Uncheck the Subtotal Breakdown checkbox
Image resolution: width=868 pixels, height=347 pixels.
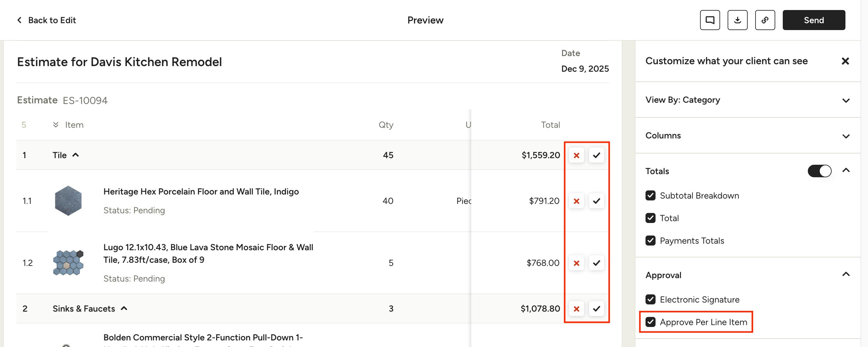tap(650, 196)
